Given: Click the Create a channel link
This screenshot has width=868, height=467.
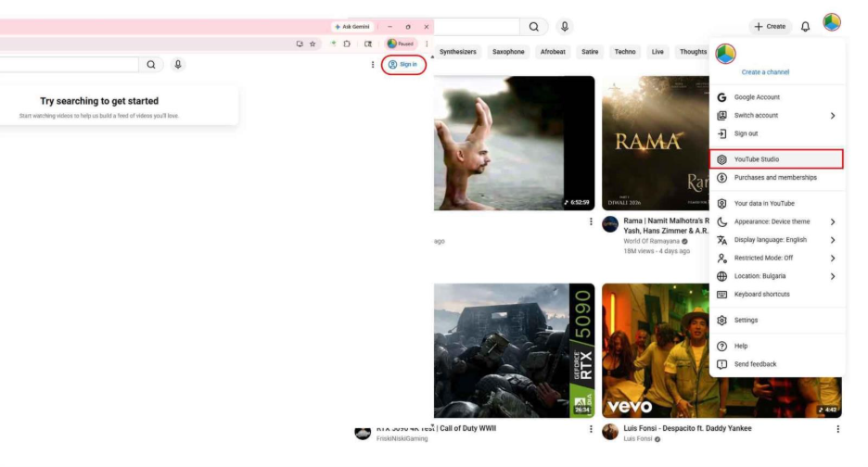Looking at the screenshot, I should pos(765,72).
